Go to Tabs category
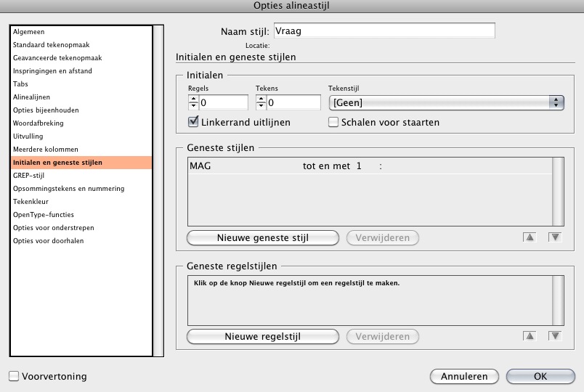This screenshot has height=392, width=584. pos(81,83)
